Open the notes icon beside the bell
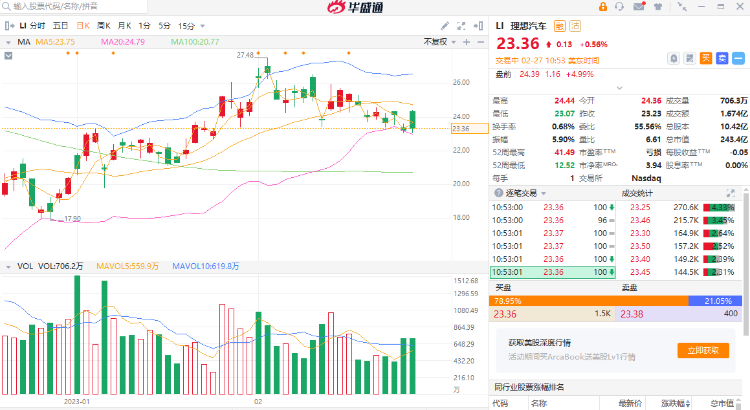This screenshot has height=410, width=750. click(687, 58)
